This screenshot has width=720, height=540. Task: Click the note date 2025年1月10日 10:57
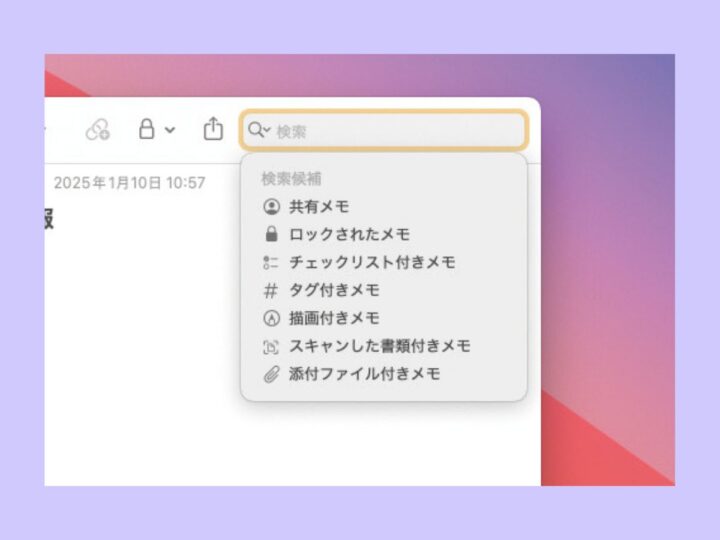[129, 183]
